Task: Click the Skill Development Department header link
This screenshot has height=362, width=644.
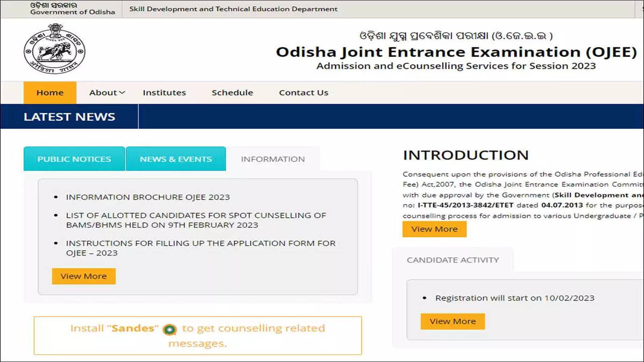Action: point(233,9)
